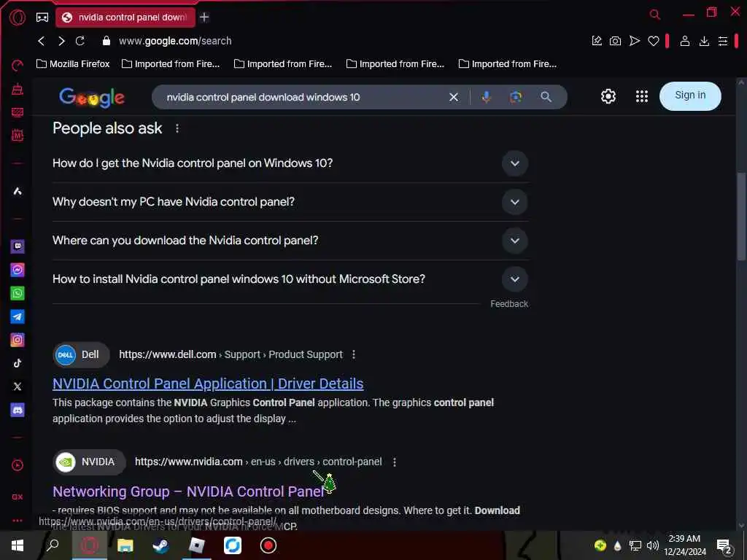Open the Windows Start menu
Viewport: 747px width, 560px height.
[x=18, y=545]
